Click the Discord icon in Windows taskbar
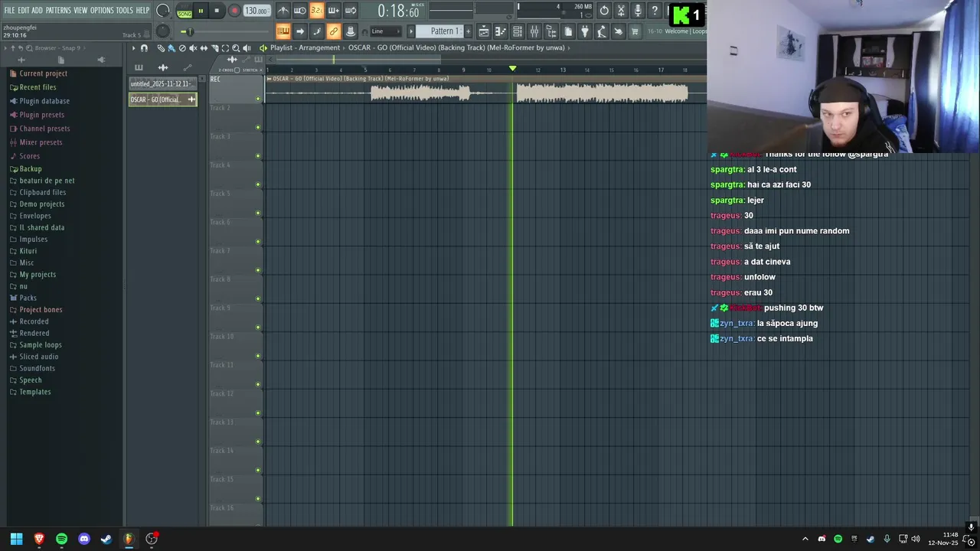980x551 pixels. coord(83,539)
